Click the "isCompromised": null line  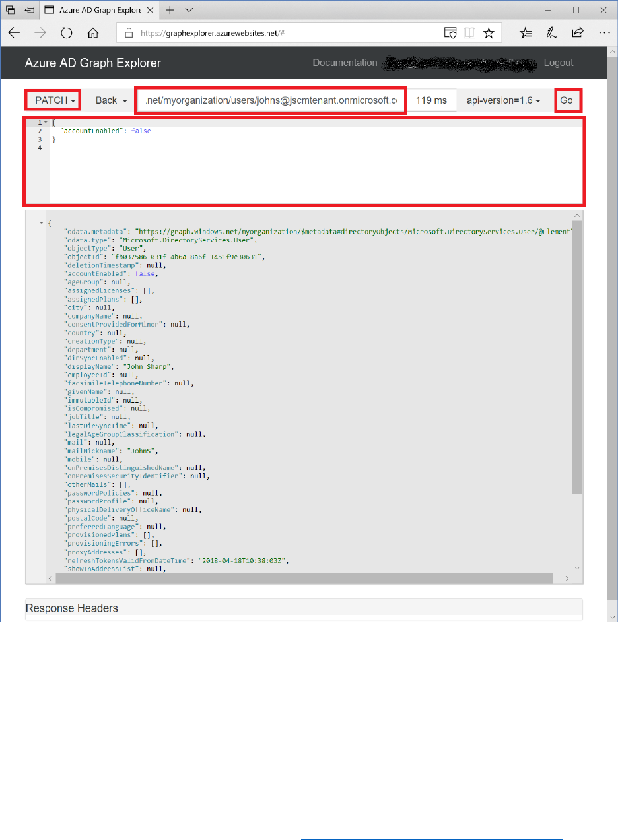(106, 408)
